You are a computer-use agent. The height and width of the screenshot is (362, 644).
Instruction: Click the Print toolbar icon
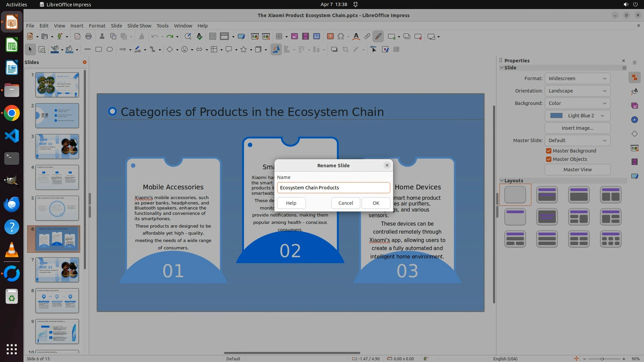pyautogui.click(x=89, y=37)
